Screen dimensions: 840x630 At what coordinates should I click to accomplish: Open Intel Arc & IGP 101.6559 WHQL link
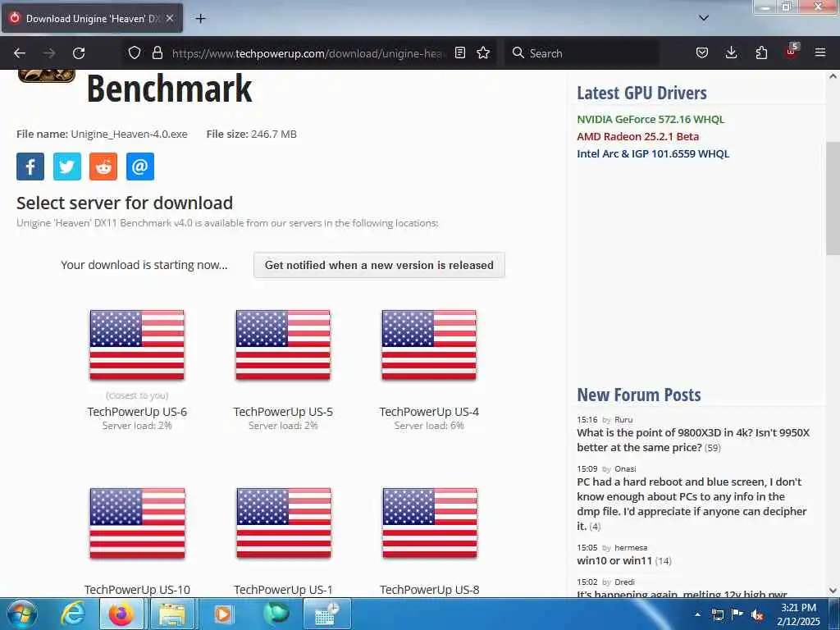[653, 153]
